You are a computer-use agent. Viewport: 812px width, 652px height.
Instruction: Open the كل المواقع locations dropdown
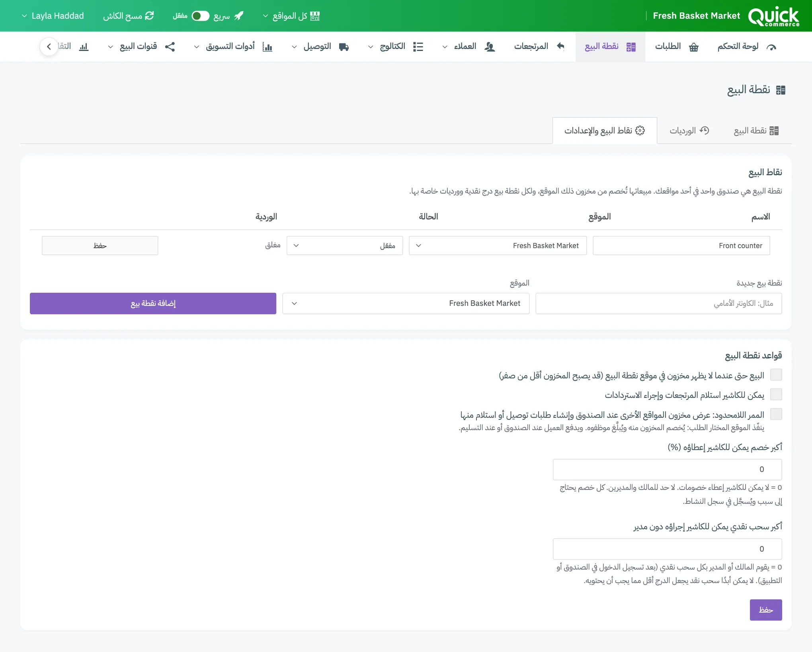pyautogui.click(x=291, y=16)
